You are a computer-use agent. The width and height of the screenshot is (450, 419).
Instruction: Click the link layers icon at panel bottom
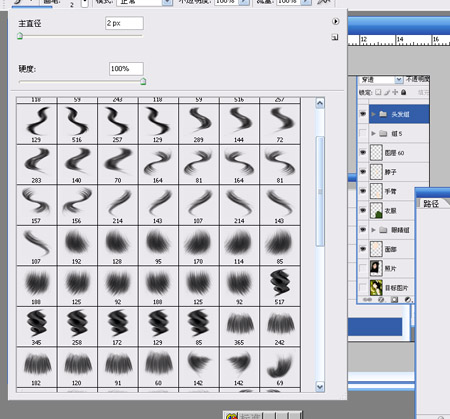367,300
